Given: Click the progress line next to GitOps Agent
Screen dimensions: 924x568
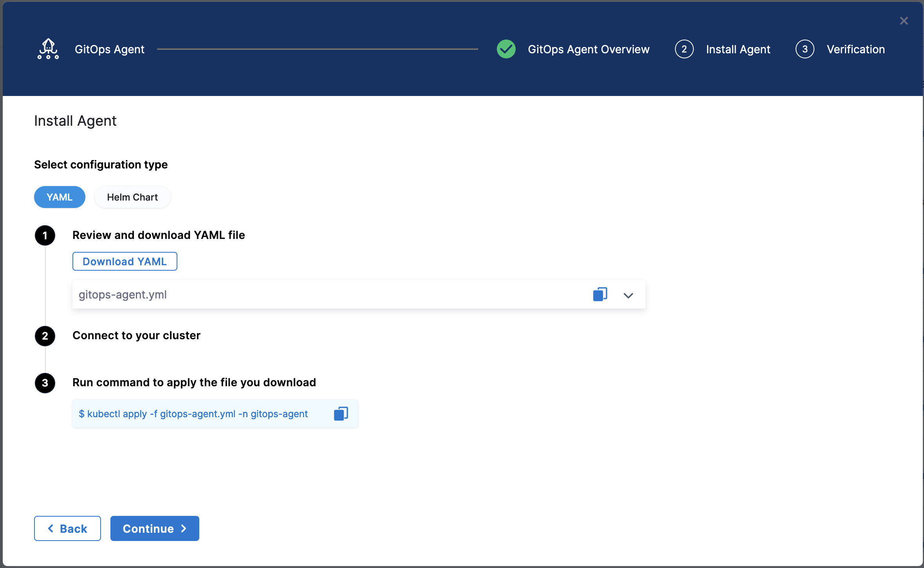Looking at the screenshot, I should click(317, 49).
